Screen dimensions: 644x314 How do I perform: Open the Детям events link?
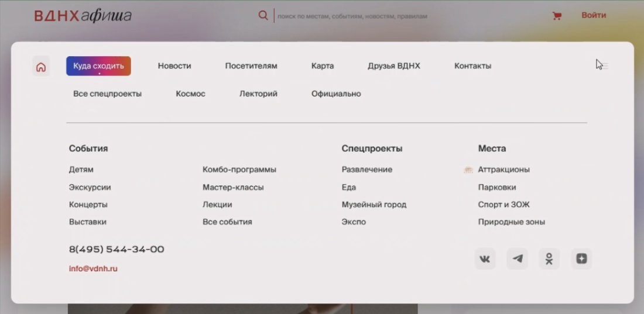click(x=81, y=170)
